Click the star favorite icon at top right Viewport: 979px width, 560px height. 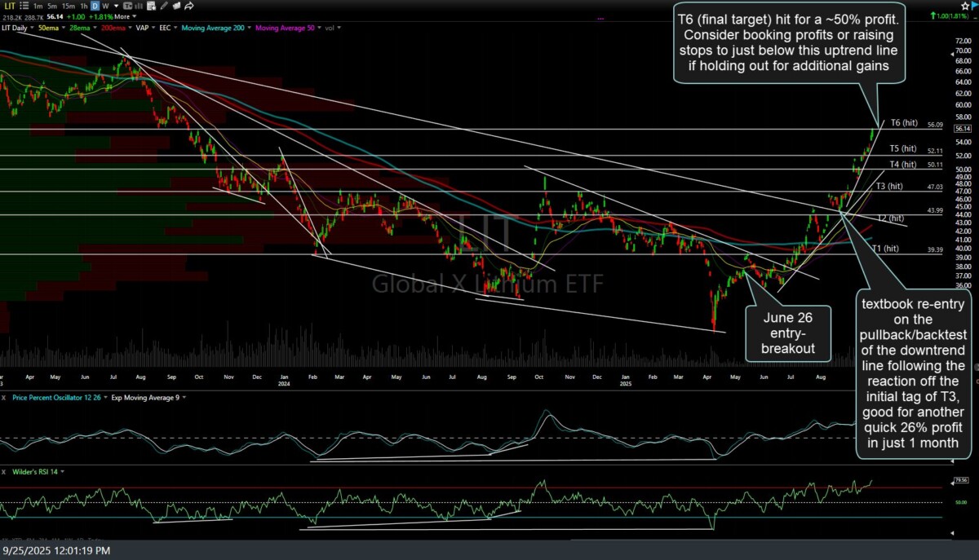pos(964,6)
